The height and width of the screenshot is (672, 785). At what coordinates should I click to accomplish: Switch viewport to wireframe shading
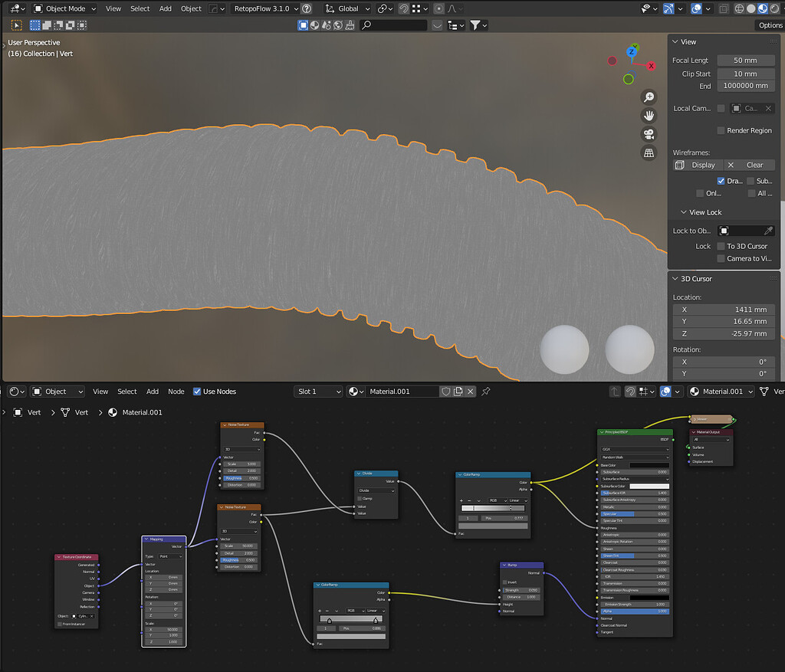[740, 8]
